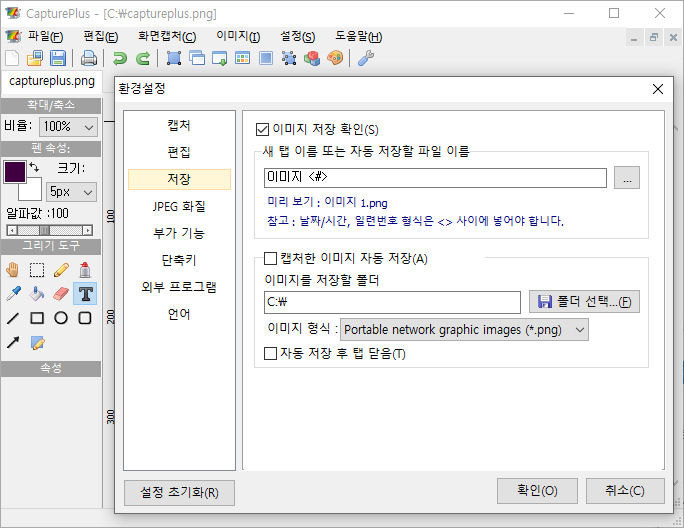The image size is (684, 528).
Task: Click the Save floppy disk icon
Action: click(x=58, y=58)
